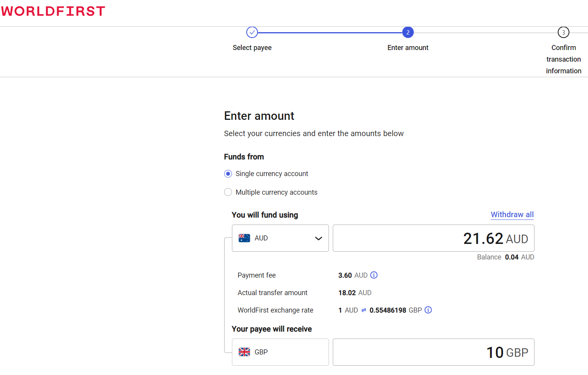The height and width of the screenshot is (375, 588).
Task: Click the 21.62 AUD amount field
Action: tap(433, 238)
